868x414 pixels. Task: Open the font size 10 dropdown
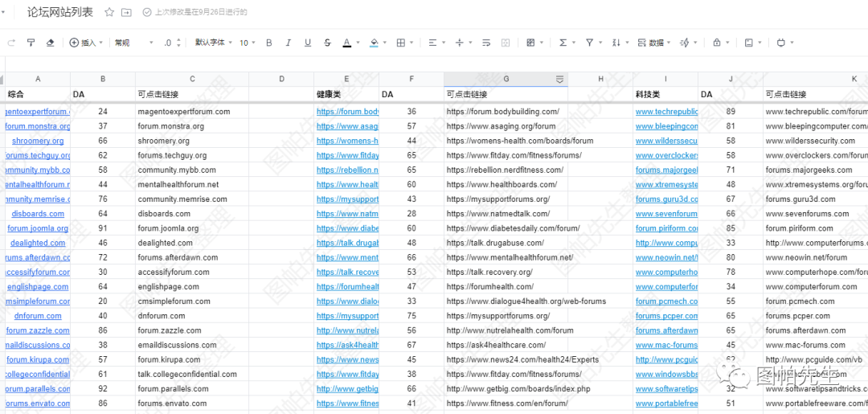click(247, 43)
